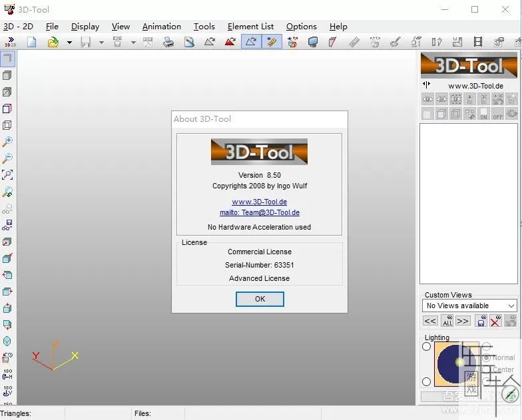The width and height of the screenshot is (522, 420).
Task: Click the PDF export icon
Action: (148, 42)
